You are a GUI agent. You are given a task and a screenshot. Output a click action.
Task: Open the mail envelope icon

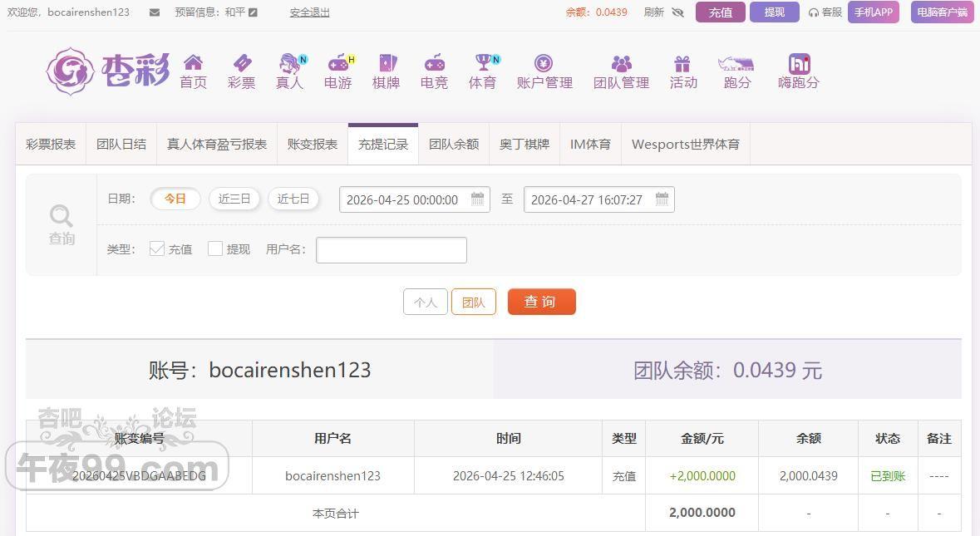(155, 12)
